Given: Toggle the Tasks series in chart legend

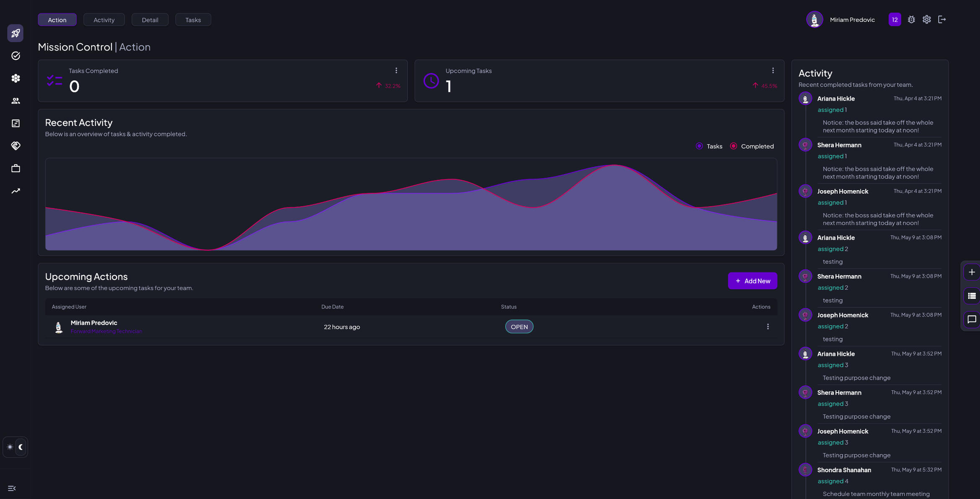Looking at the screenshot, I should [x=709, y=146].
